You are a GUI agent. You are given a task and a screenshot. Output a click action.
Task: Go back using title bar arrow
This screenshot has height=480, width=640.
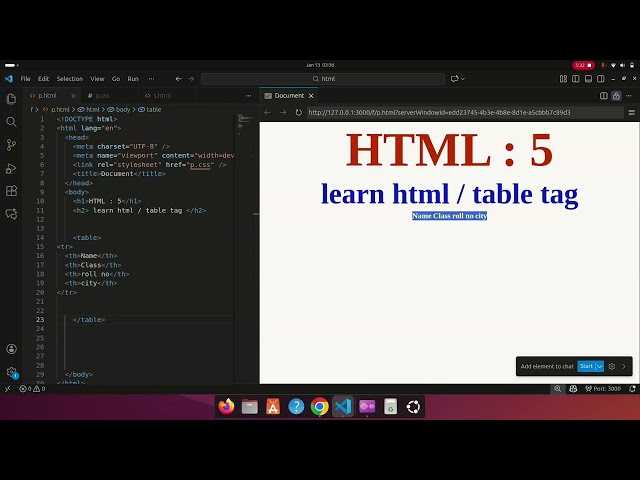pos(178,79)
